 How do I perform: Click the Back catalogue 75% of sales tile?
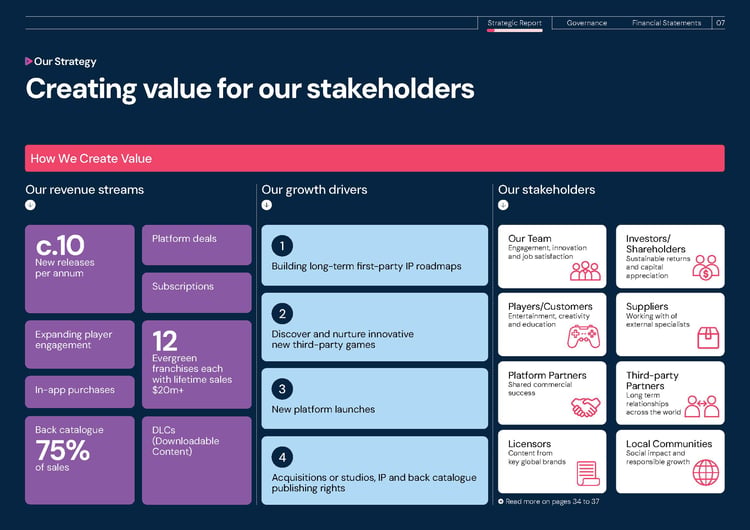[x=80, y=460]
